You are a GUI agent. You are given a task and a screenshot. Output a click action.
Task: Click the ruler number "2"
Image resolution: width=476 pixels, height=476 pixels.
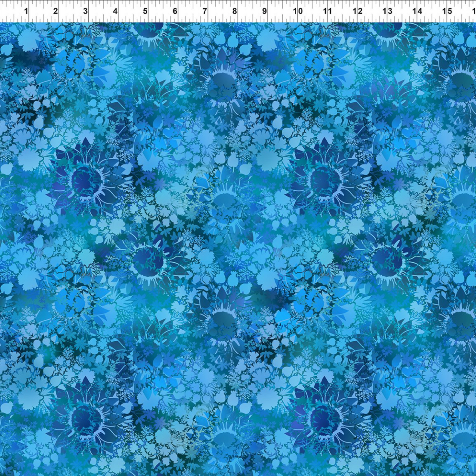click(56, 11)
